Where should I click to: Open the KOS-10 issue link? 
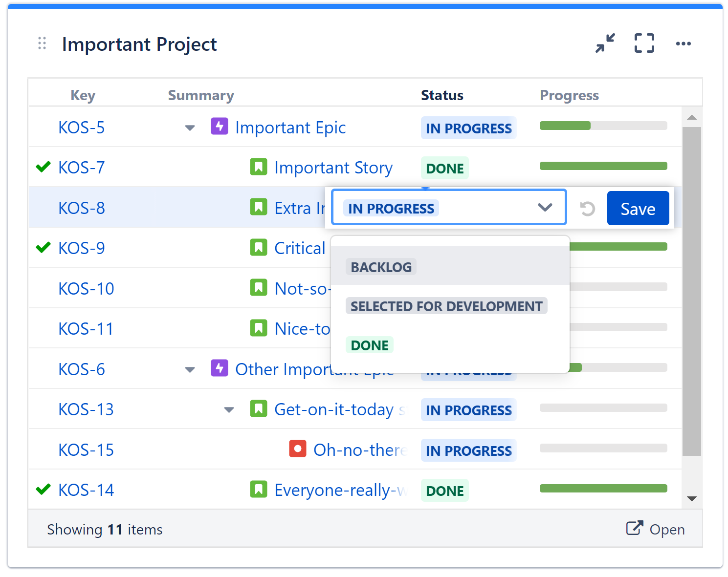(86, 288)
